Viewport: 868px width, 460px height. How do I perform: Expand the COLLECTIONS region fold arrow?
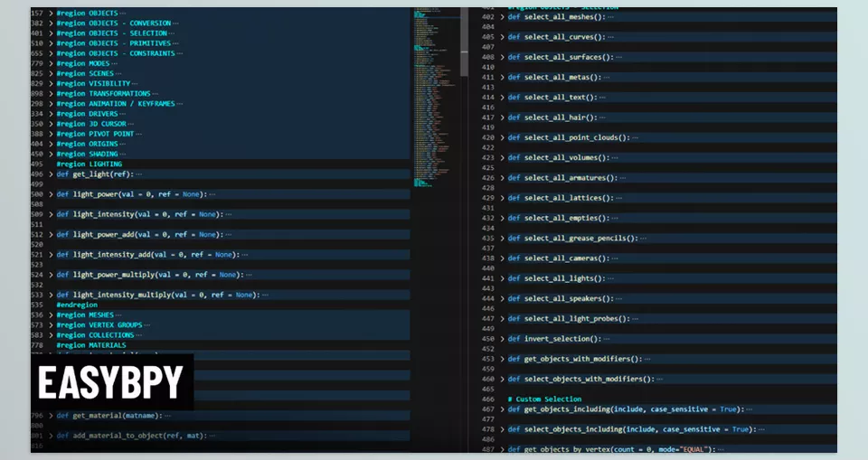(x=51, y=335)
